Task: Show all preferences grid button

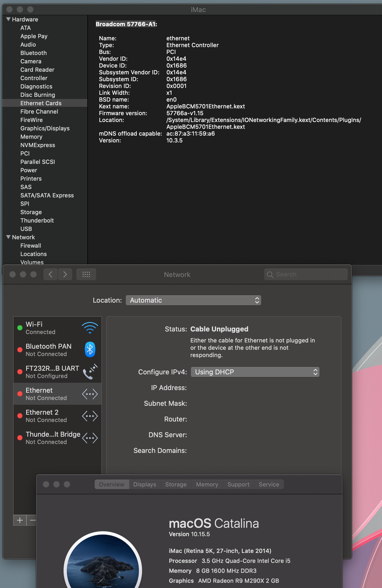Action: click(x=86, y=274)
